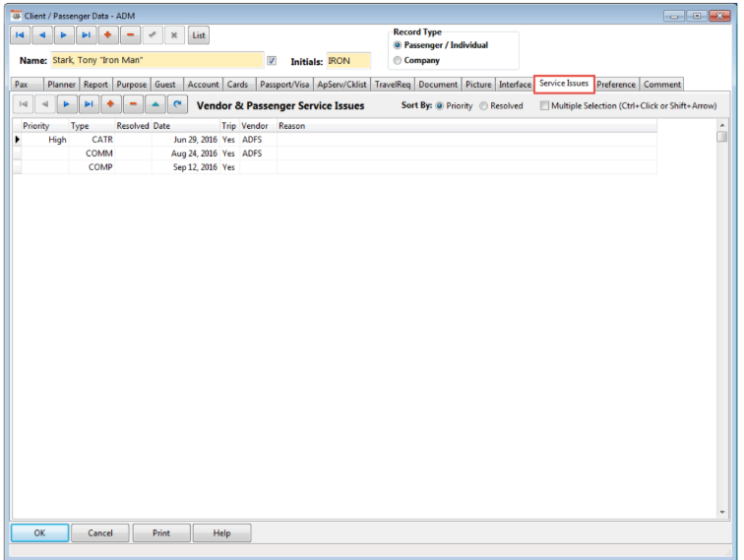Open the client List button
The height and width of the screenshot is (560, 744).
[x=199, y=35]
